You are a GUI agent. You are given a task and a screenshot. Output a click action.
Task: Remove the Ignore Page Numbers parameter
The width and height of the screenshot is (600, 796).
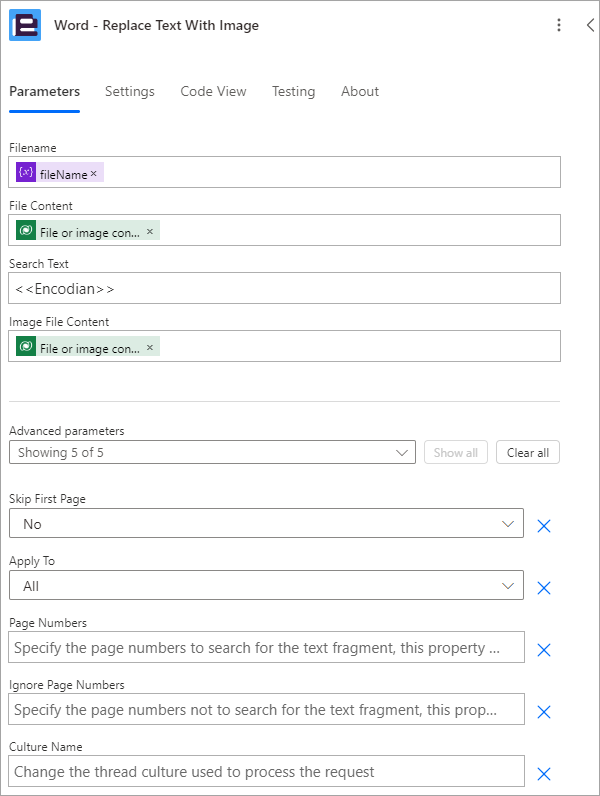(x=544, y=712)
